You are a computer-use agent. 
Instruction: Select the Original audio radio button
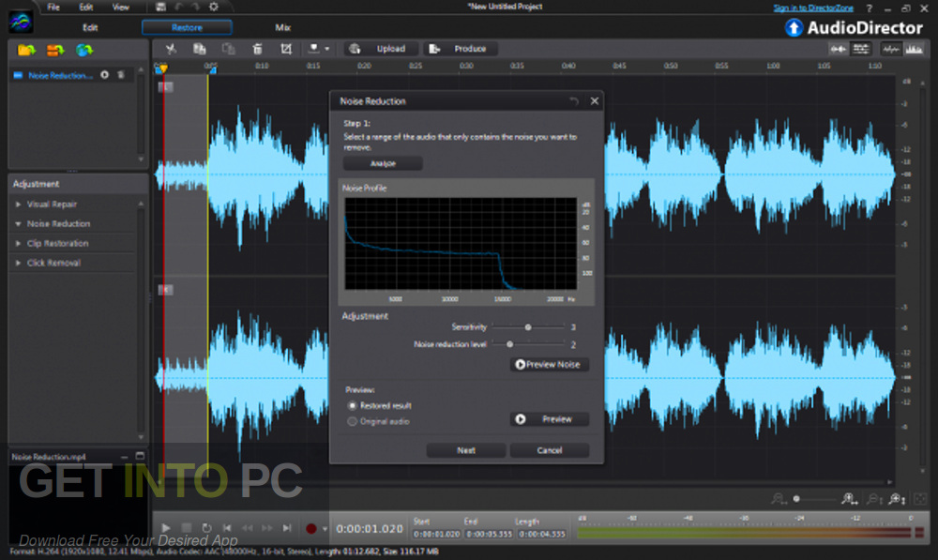click(353, 421)
